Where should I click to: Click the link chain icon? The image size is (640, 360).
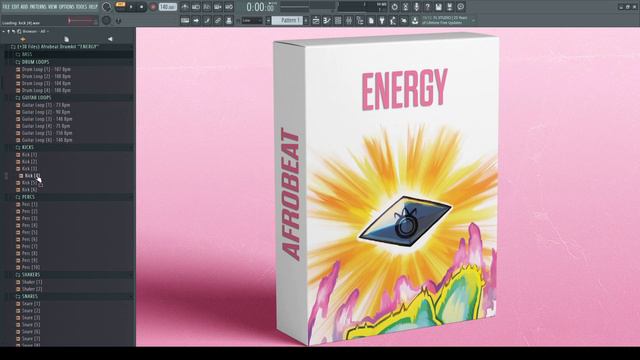point(218,20)
